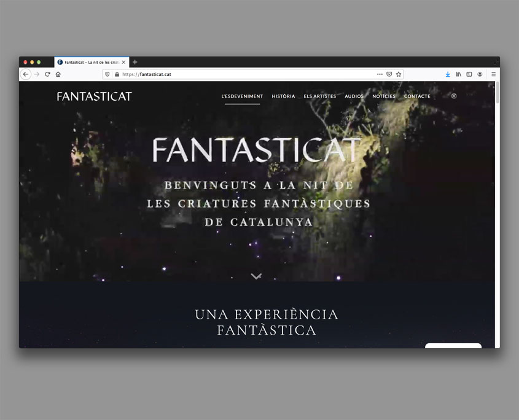The height and width of the screenshot is (420, 519).
Task: Click the Firefox account avatar icon
Action: pyautogui.click(x=480, y=74)
